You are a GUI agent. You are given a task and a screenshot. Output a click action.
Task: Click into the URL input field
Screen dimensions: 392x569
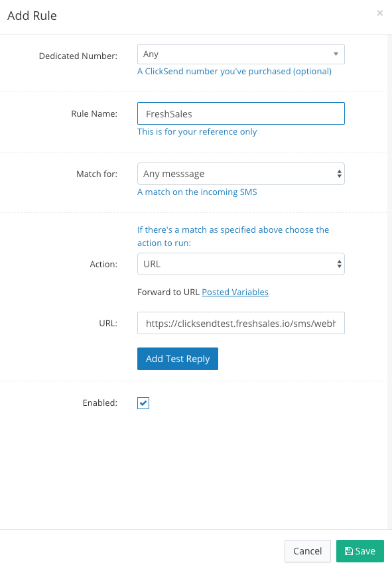tap(241, 323)
